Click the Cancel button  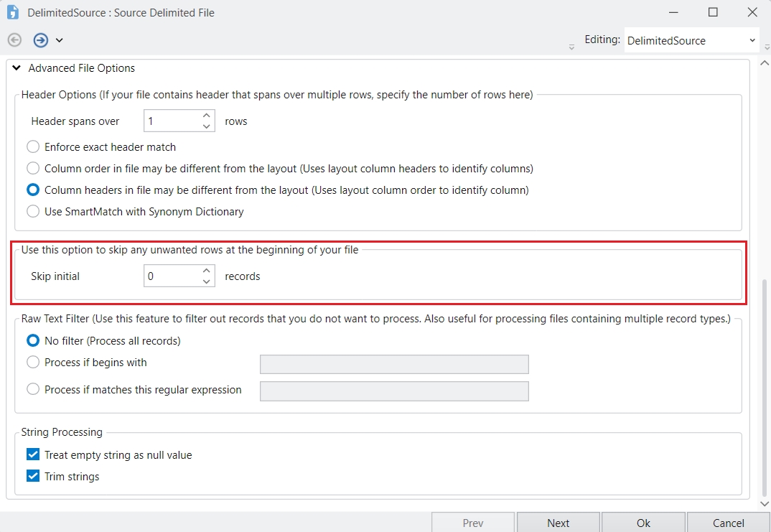tap(728, 523)
